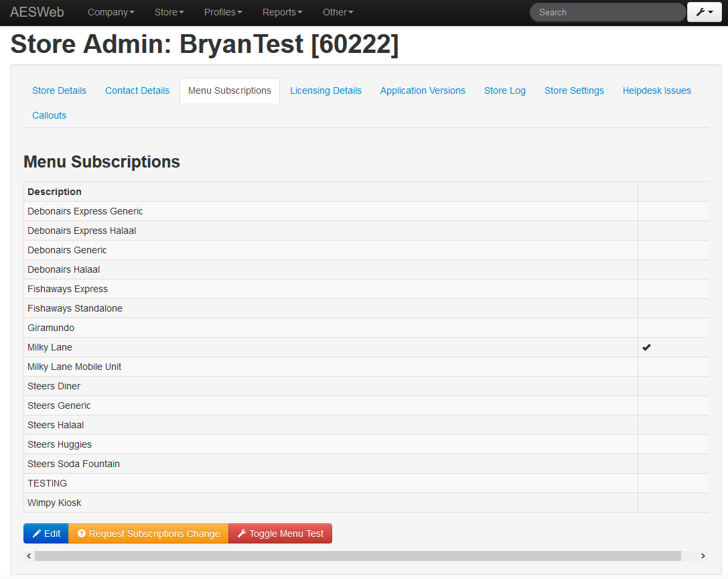The image size is (728, 579).
Task: Click the Debonairs Halaal entry
Action: click(x=64, y=269)
